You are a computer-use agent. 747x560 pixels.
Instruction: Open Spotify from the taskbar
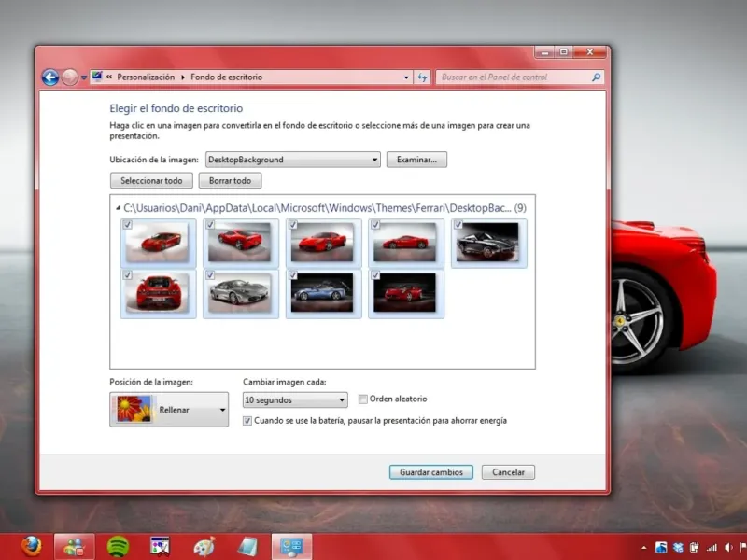(118, 546)
